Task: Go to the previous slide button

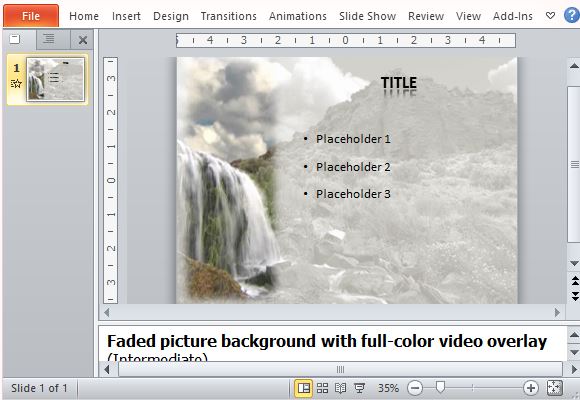Action: pyautogui.click(x=574, y=281)
